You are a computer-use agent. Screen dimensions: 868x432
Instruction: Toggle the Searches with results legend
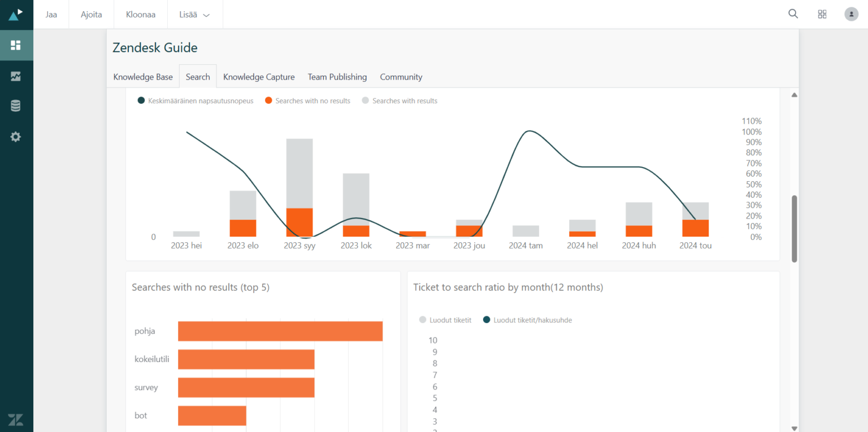pos(400,101)
